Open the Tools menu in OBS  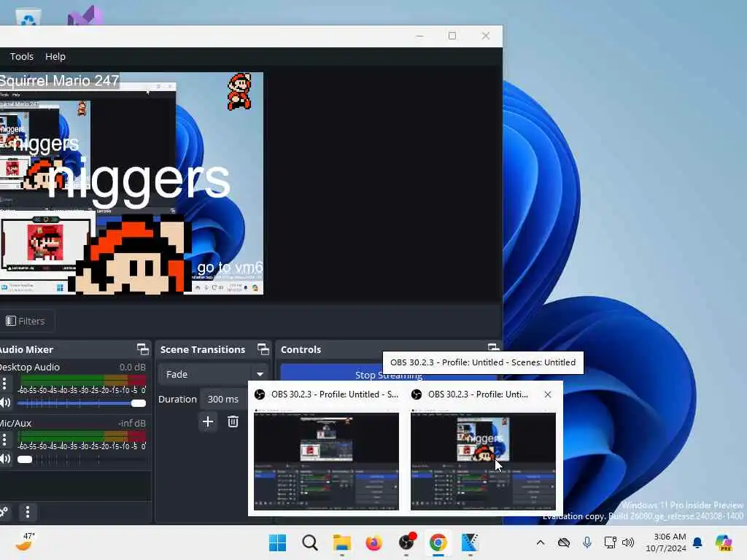coord(22,56)
